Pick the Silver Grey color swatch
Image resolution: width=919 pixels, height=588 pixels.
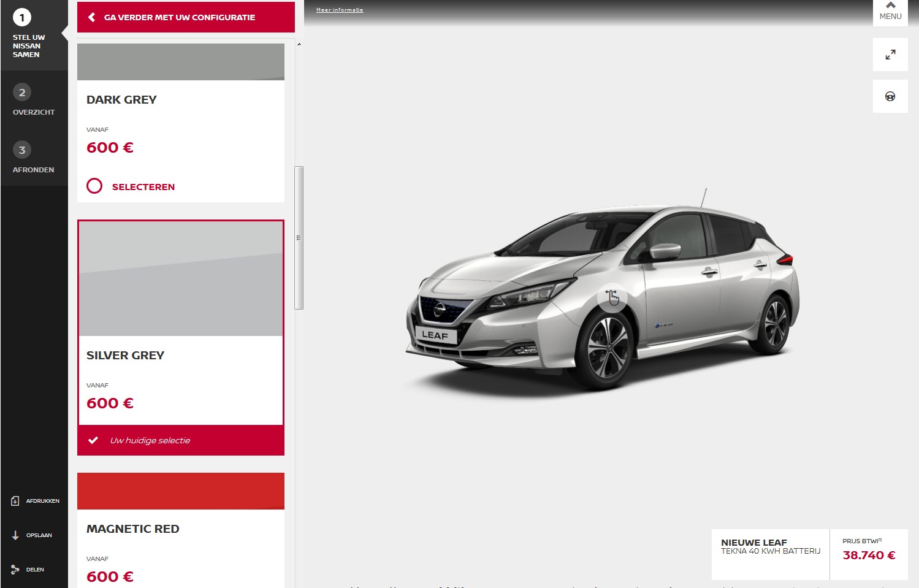tap(181, 278)
